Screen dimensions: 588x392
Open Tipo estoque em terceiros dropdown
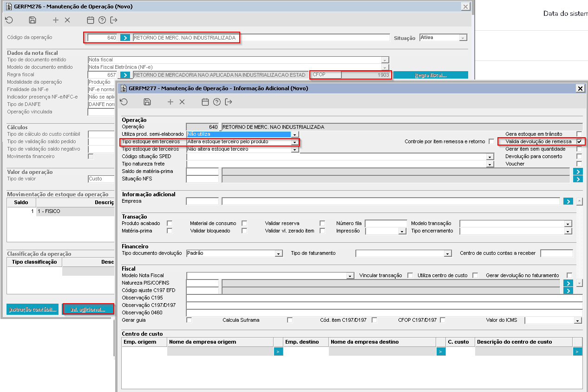(x=295, y=142)
